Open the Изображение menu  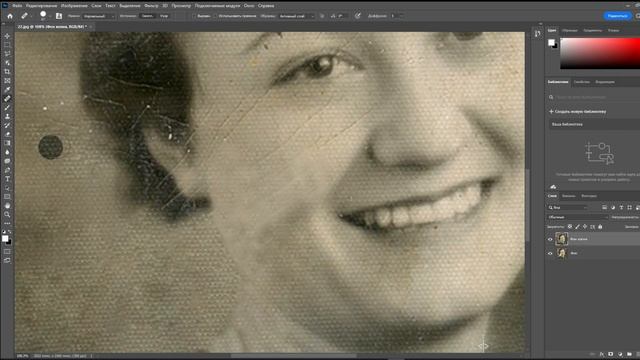pos(74,6)
